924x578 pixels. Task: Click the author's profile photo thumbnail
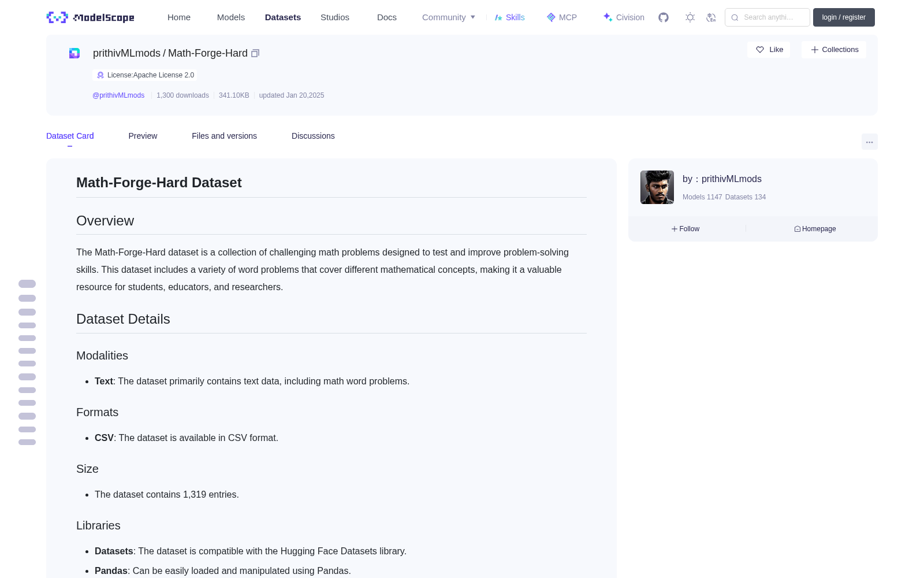pos(657,187)
